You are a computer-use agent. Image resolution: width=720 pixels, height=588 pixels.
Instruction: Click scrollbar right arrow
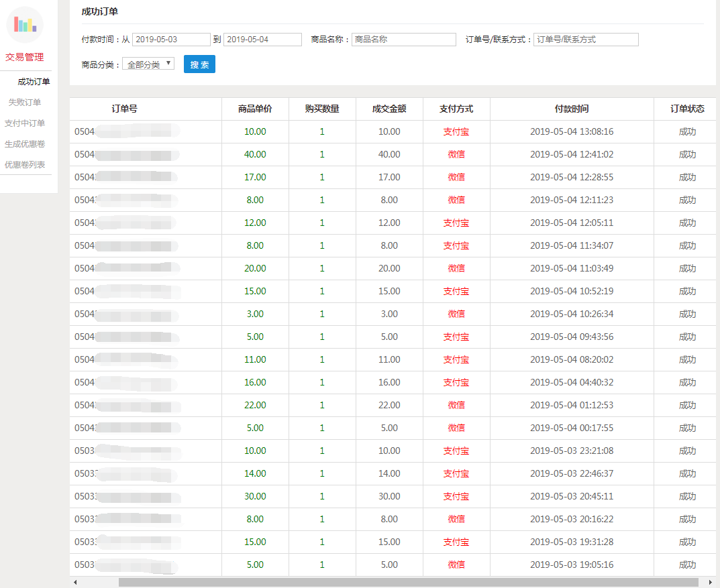pyautogui.click(x=711, y=583)
